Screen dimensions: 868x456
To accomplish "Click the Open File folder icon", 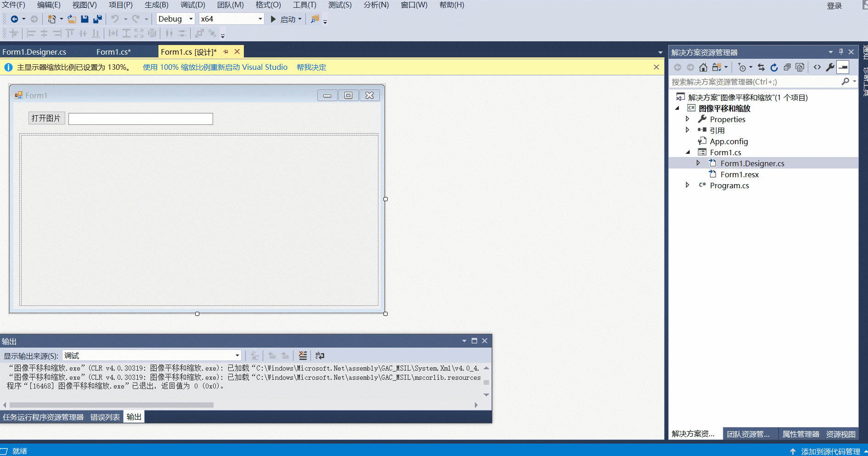I will point(72,19).
